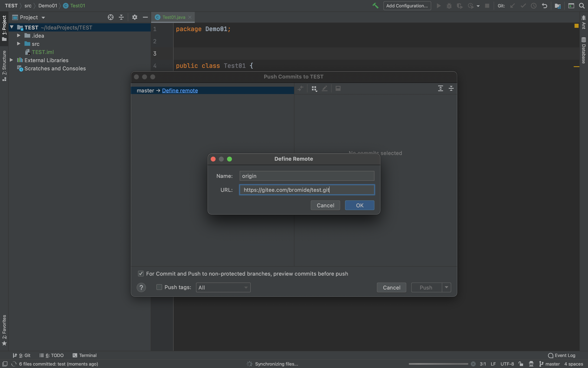Open master branch widget in status bar
The width and height of the screenshot is (588, 368).
point(550,364)
